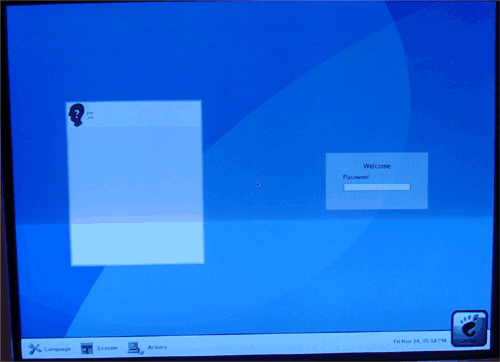
Task: Focus the Password input field
Action: pos(377,187)
